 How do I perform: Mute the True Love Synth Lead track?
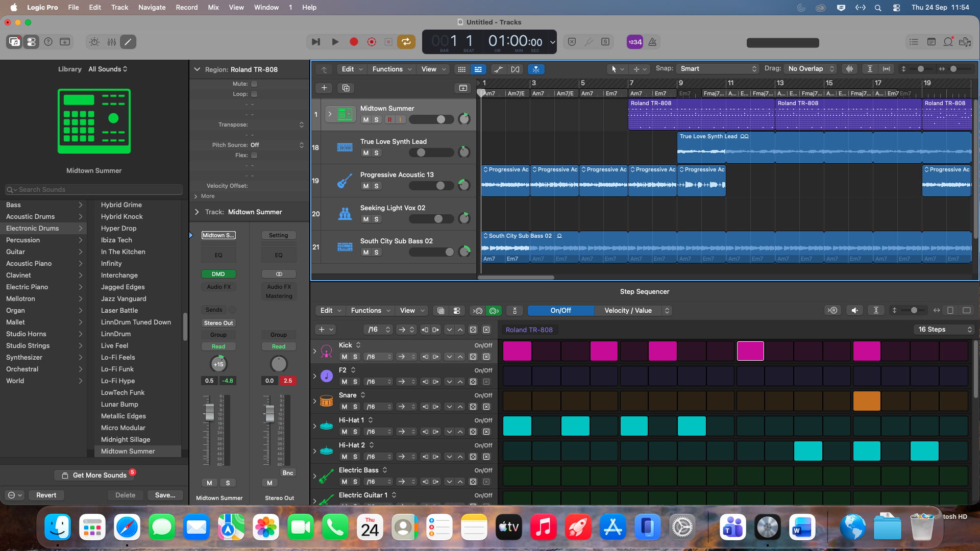click(x=366, y=153)
